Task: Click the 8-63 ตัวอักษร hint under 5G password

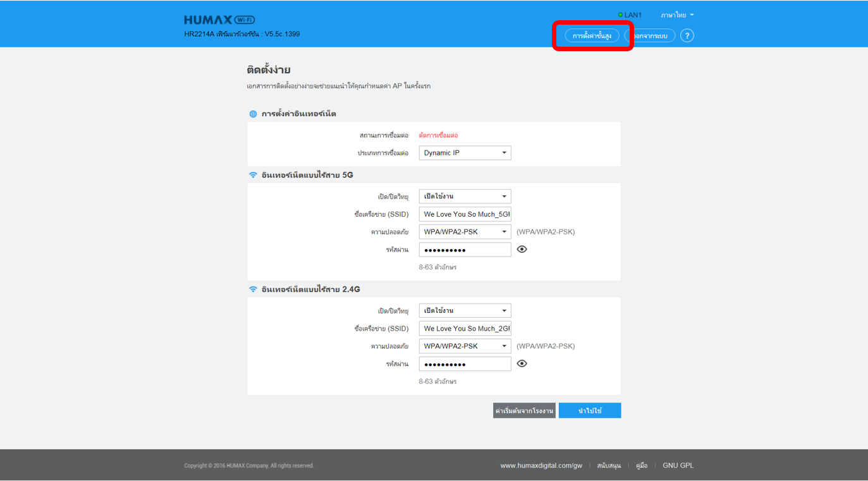Action: pyautogui.click(x=437, y=267)
